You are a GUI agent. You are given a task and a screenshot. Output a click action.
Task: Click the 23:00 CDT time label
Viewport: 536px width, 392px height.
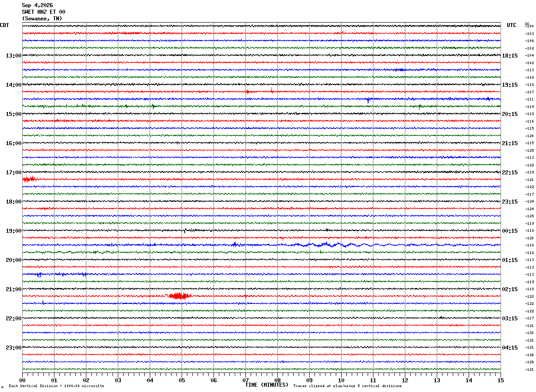coord(14,348)
